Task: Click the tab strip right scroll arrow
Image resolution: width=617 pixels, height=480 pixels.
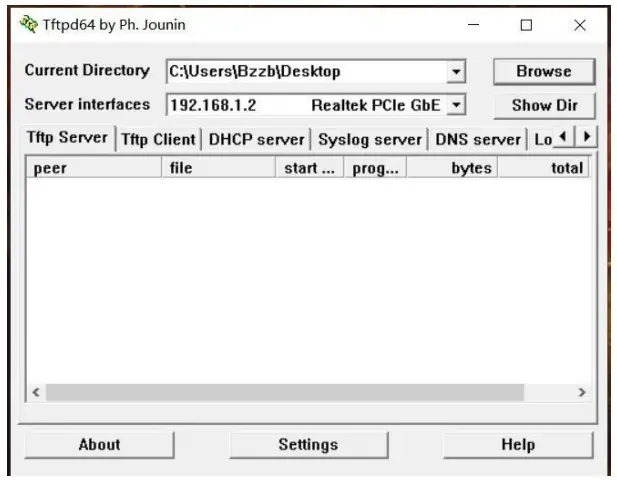Action: pyautogui.click(x=587, y=137)
